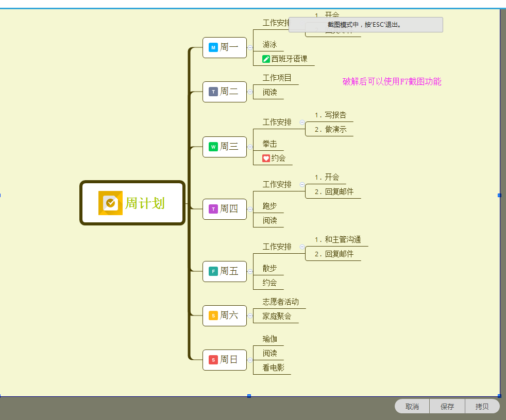The height and width of the screenshot is (420, 506).
Task: Click the green W marker icon on 周三
Action: click(x=213, y=147)
